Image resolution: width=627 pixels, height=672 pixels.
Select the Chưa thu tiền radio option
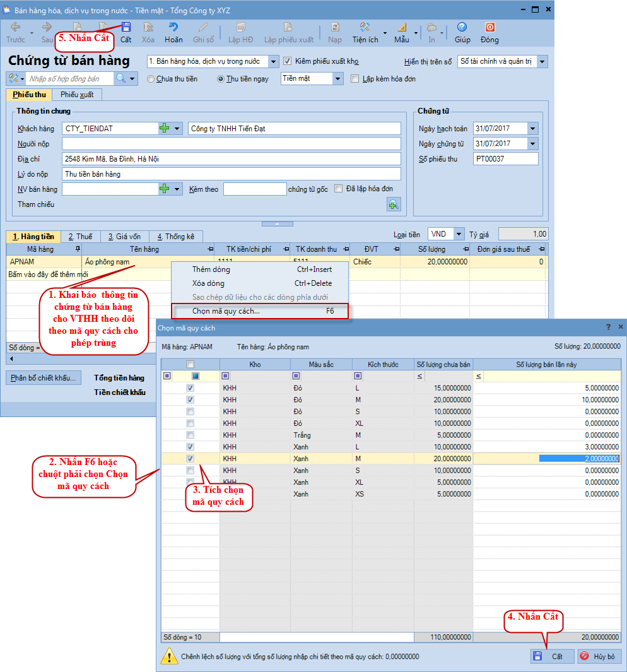[151, 79]
